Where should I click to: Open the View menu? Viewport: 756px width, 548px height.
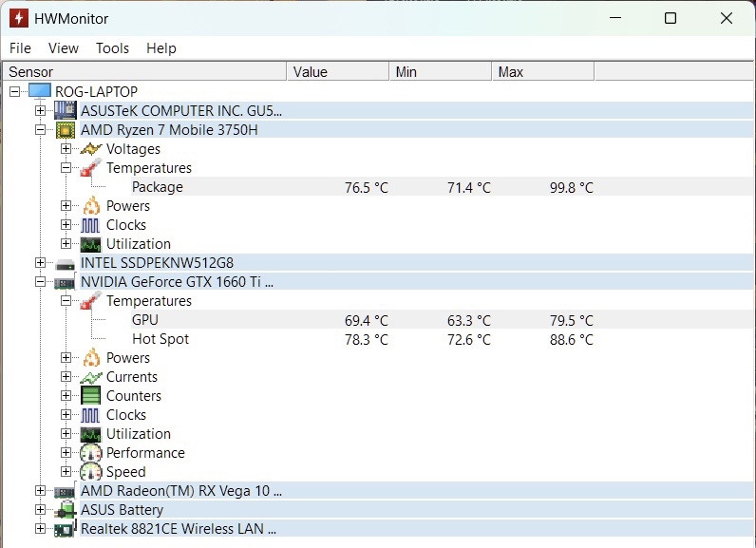pos(64,48)
